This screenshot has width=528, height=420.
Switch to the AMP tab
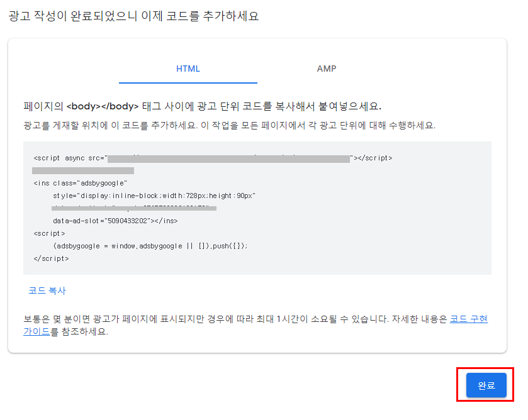[326, 69]
